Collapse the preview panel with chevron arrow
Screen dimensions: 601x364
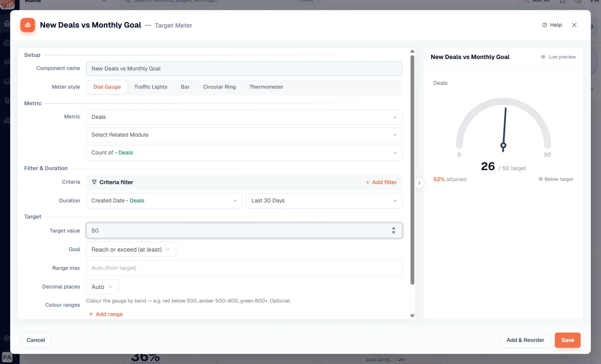pyautogui.click(x=419, y=183)
